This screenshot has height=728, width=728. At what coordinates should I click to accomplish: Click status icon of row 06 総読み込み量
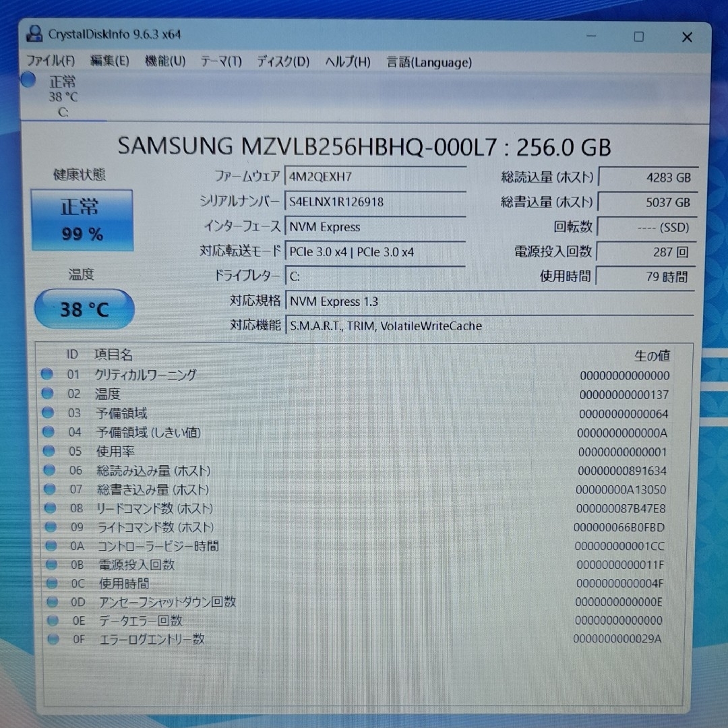(x=49, y=470)
